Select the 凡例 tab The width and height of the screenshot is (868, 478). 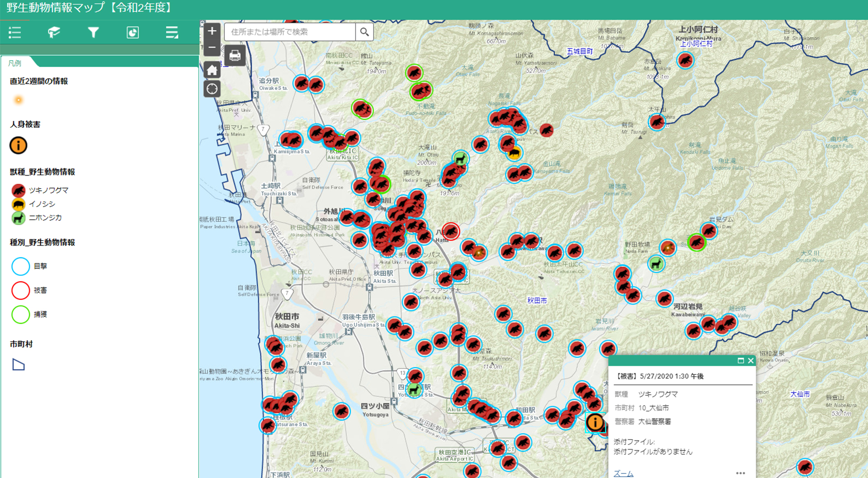tap(15, 63)
